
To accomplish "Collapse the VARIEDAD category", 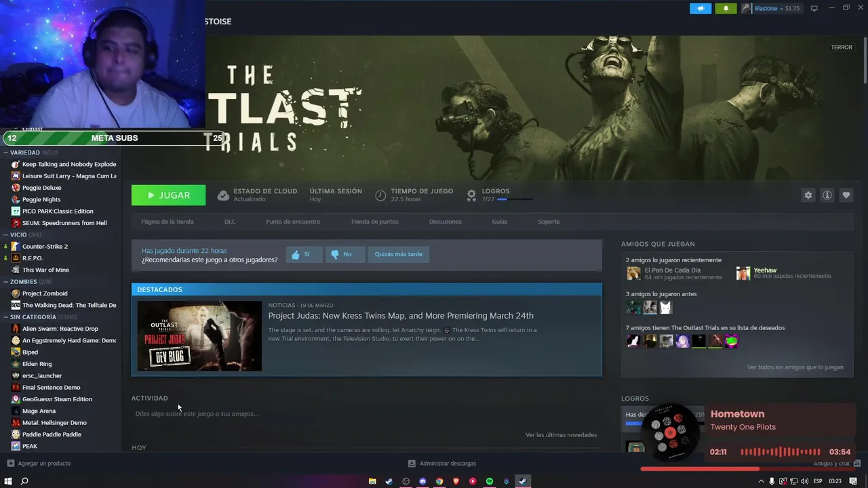I will pos(5,152).
